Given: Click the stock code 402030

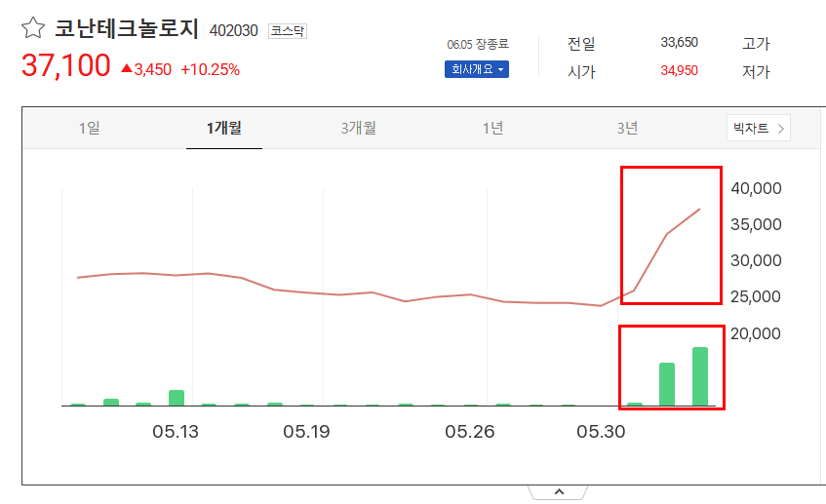Looking at the screenshot, I should click(x=233, y=30).
